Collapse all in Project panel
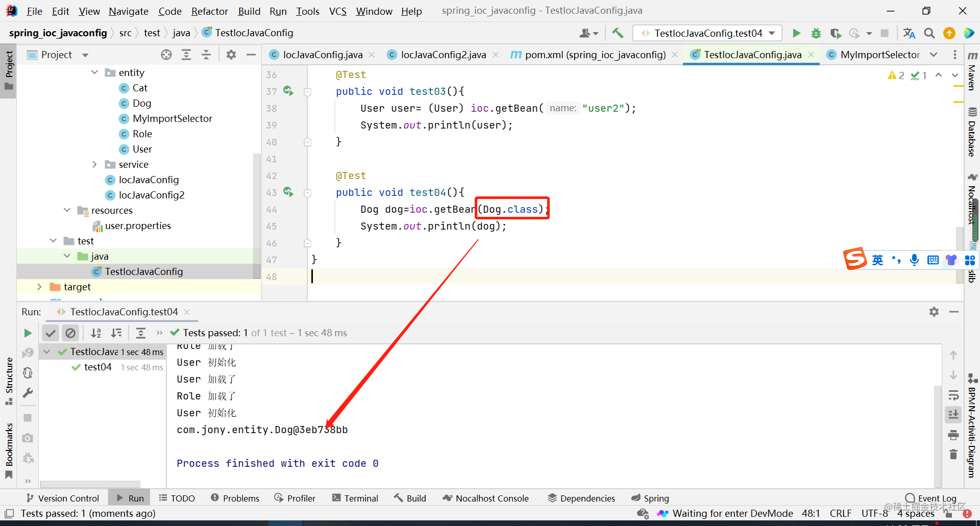Screen dimensions: 980x526 click(206, 55)
